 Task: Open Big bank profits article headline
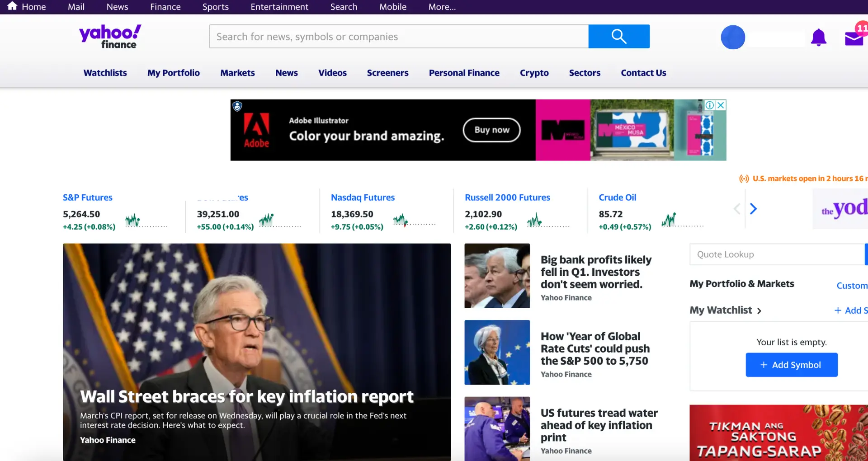(x=596, y=272)
